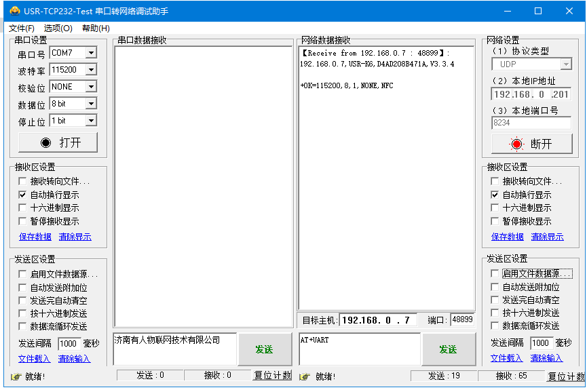
Task: Click the left status bar hand icon
Action: tap(16, 376)
